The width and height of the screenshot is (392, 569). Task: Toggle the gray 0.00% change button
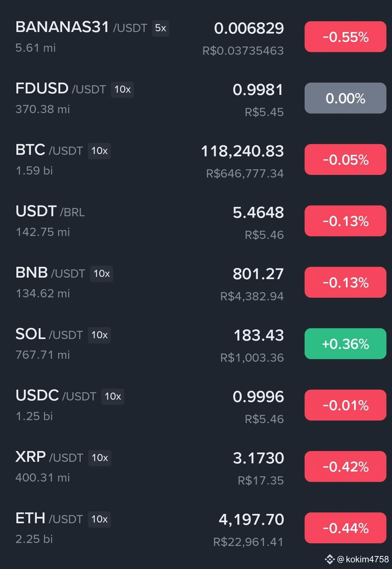pos(346,98)
